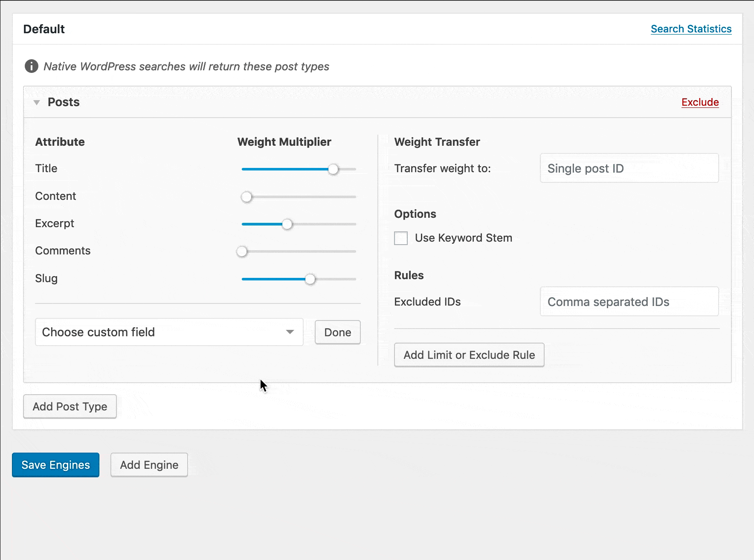
Task: Click the Rules heading
Action: point(409,275)
